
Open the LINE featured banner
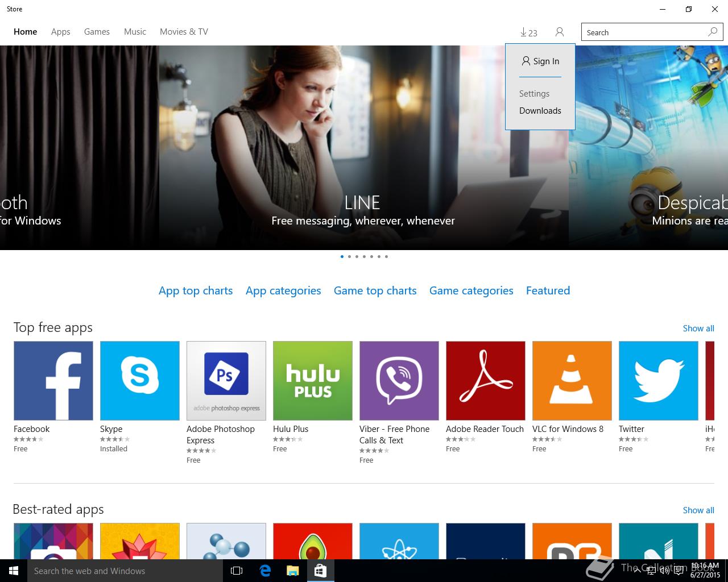point(363,148)
